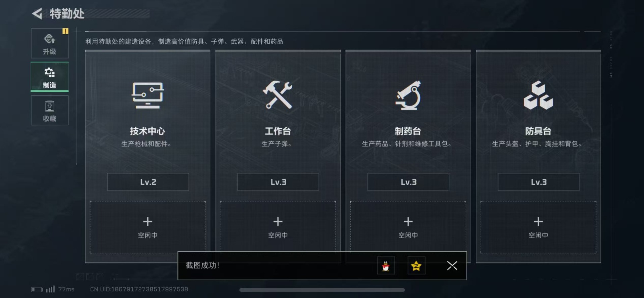
Task: Click the Lv.3 button under 制药台
Action: pos(408,182)
